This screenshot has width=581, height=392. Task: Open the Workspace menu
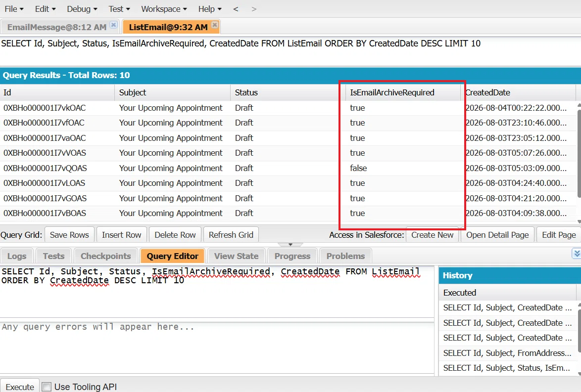pyautogui.click(x=164, y=9)
